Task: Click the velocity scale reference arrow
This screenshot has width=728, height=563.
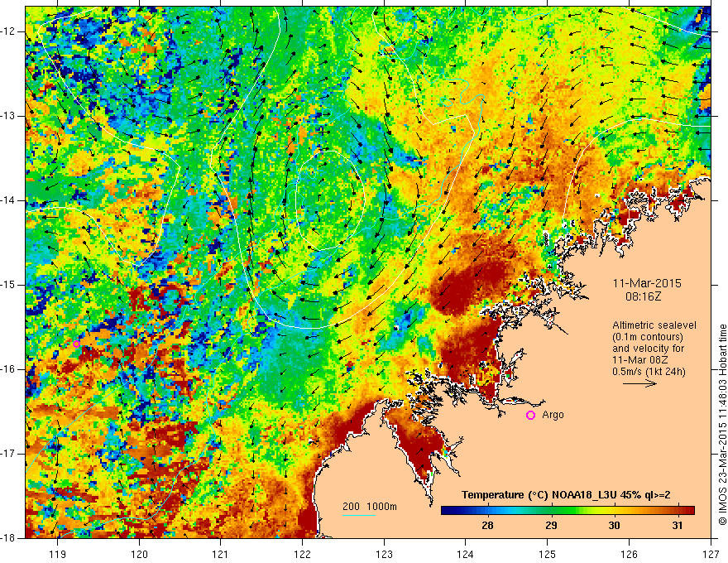Action: (639, 383)
